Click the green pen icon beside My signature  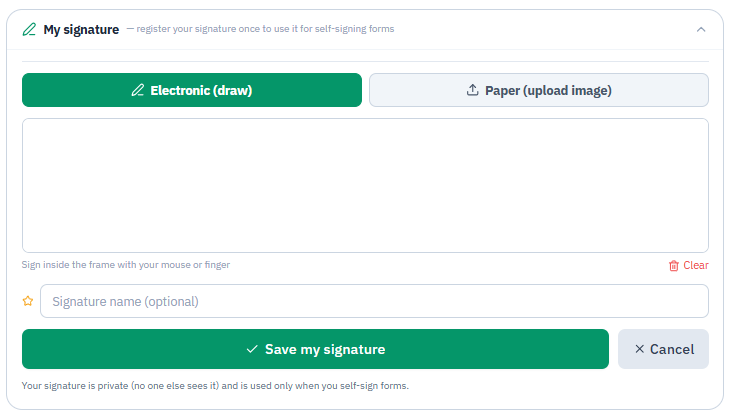coord(29,29)
